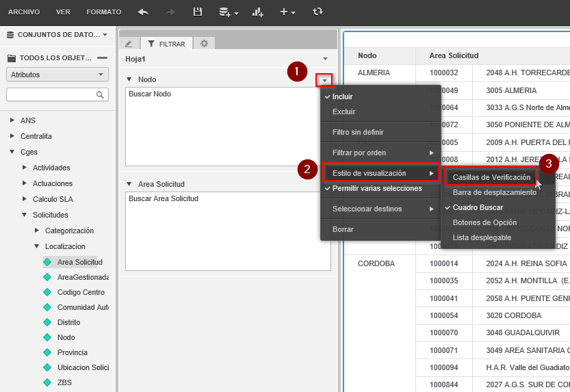Collapse the Solicitudes folder

(25, 215)
